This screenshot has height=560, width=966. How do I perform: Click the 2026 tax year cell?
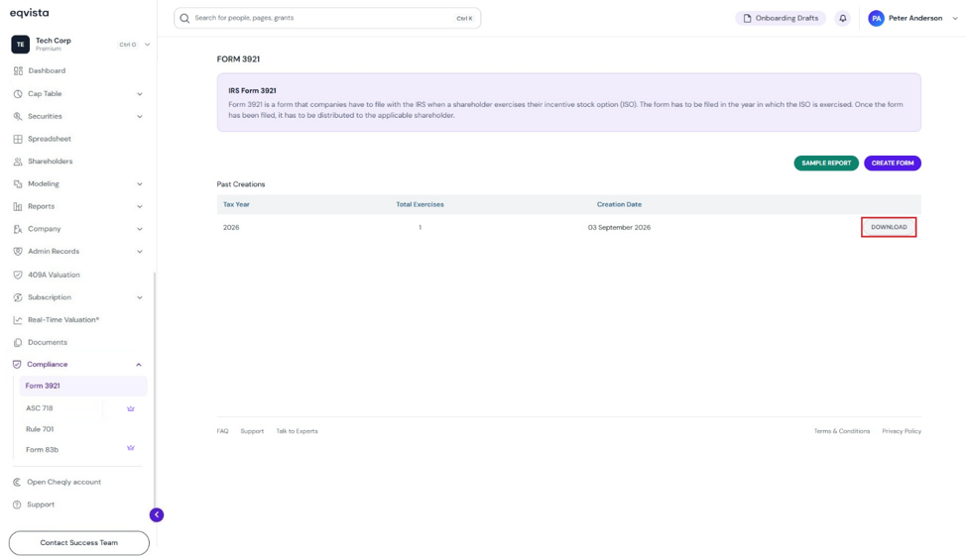tap(231, 227)
